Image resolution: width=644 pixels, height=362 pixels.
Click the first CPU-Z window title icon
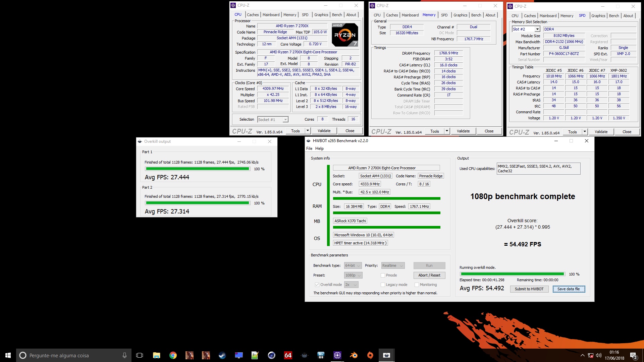pyautogui.click(x=233, y=5)
